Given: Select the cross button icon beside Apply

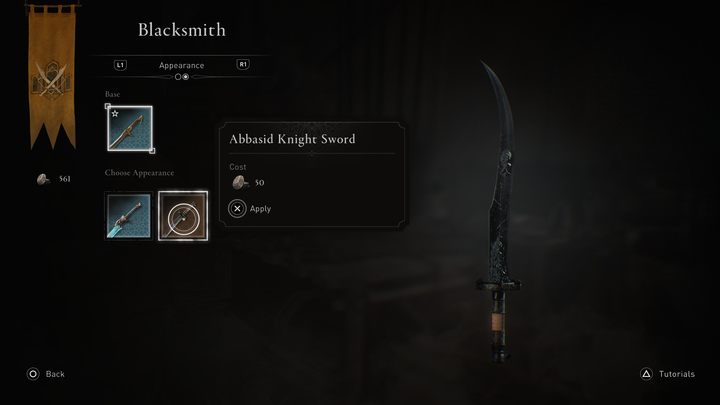Looking at the screenshot, I should coord(237,208).
